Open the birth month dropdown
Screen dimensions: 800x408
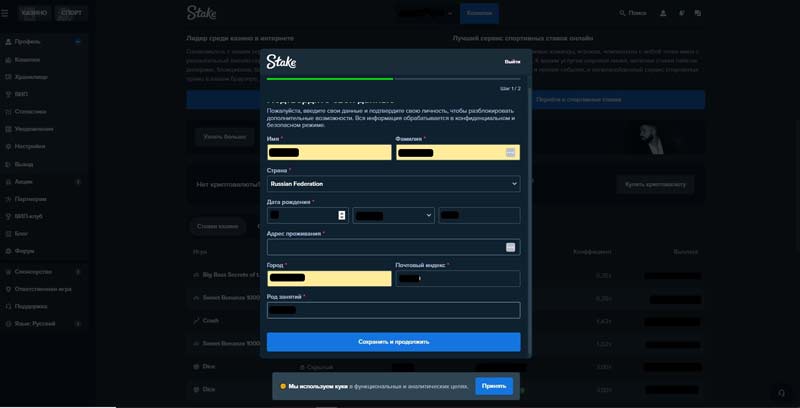[x=393, y=215]
